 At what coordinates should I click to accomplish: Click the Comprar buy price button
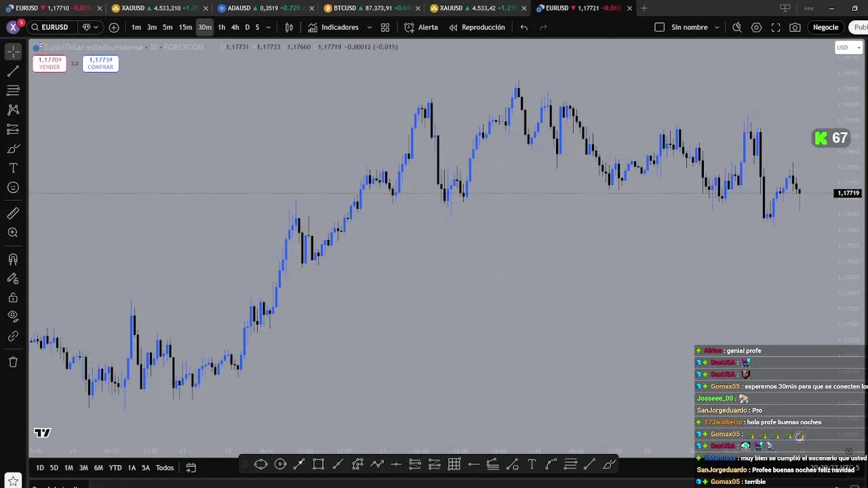[x=100, y=63]
